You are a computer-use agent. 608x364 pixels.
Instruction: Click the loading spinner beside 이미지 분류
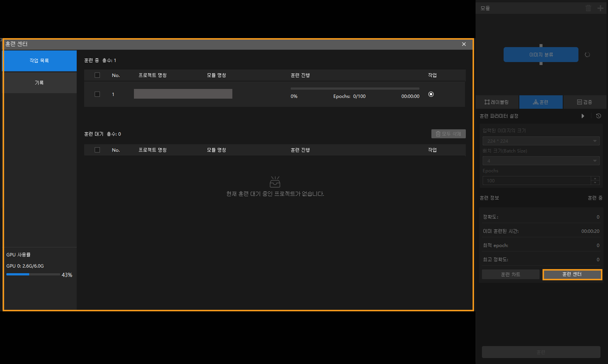coord(587,55)
